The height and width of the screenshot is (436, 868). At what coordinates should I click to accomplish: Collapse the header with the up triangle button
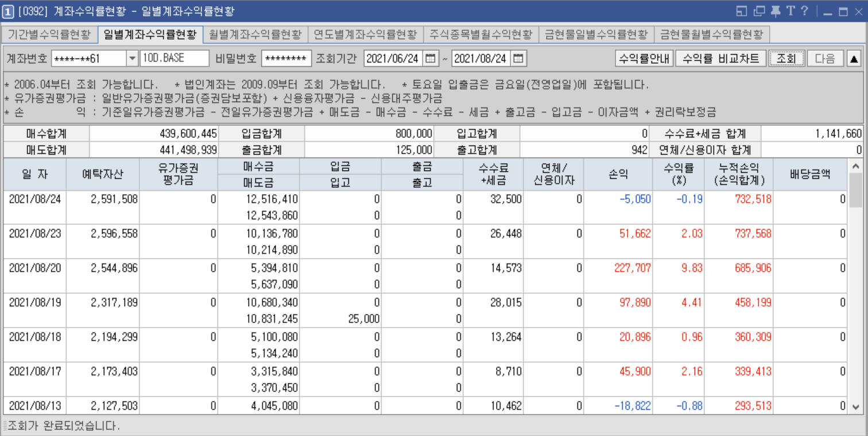[854, 59]
